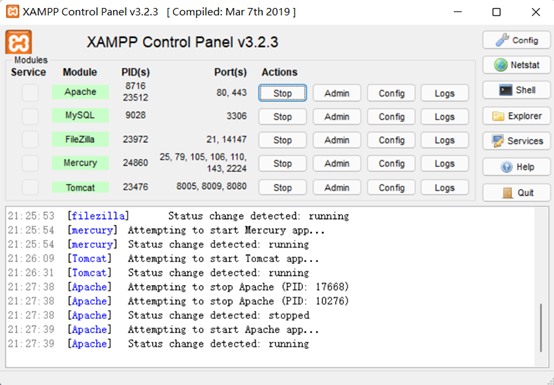Toggle the Apache service checkbox
This screenshot has width=554, height=385.
30,93
